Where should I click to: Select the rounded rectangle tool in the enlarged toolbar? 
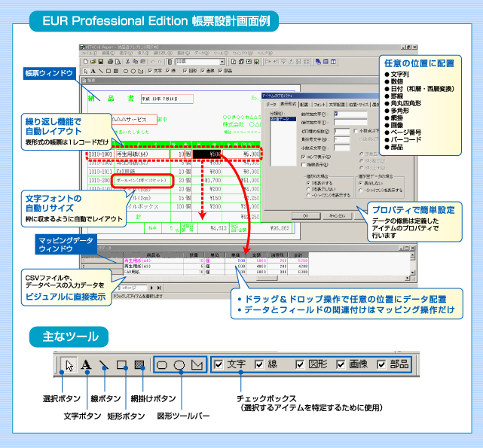pyautogui.click(x=162, y=365)
